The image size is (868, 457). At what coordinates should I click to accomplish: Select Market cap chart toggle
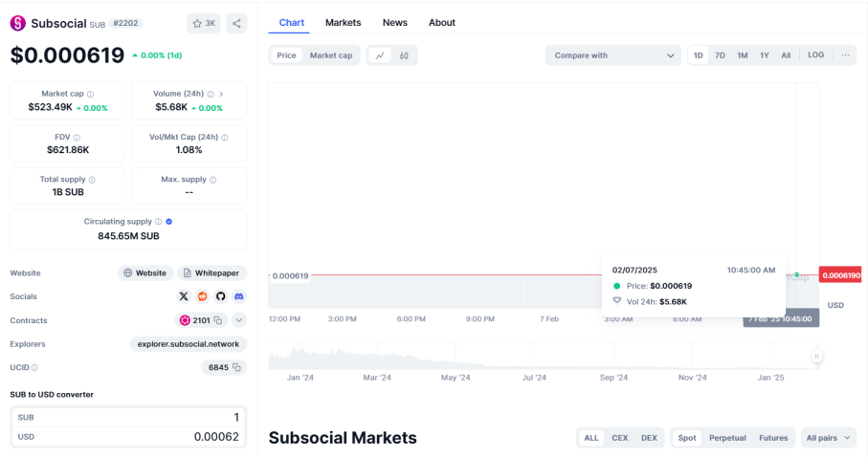[x=331, y=55]
